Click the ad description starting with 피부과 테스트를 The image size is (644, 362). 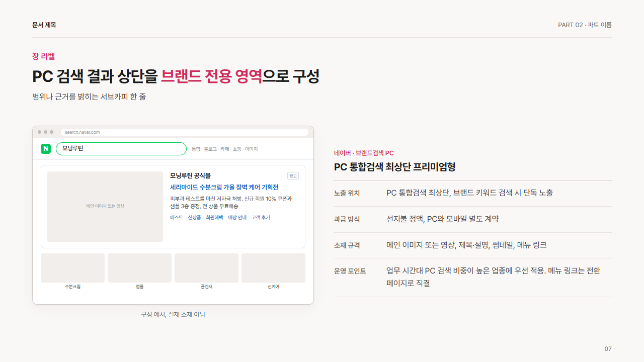click(x=231, y=202)
